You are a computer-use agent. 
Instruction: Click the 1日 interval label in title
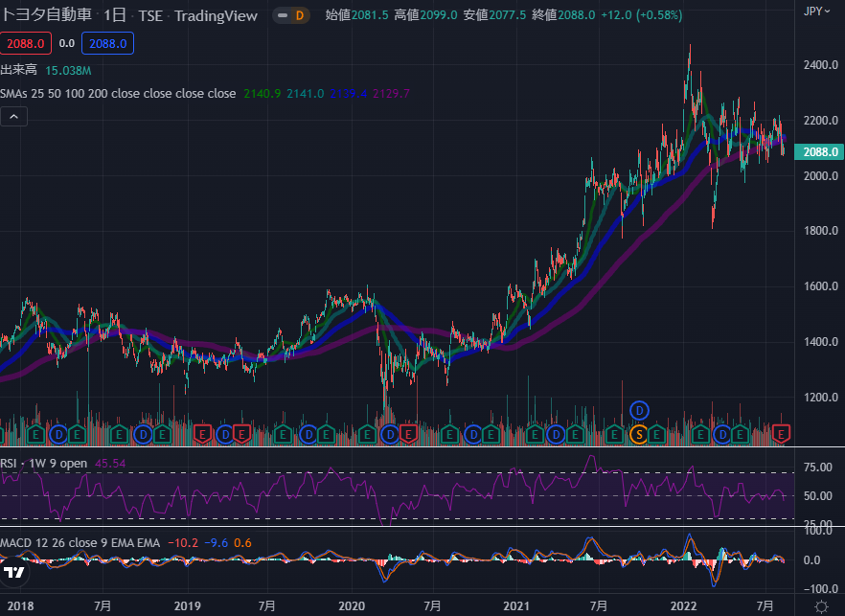[115, 15]
